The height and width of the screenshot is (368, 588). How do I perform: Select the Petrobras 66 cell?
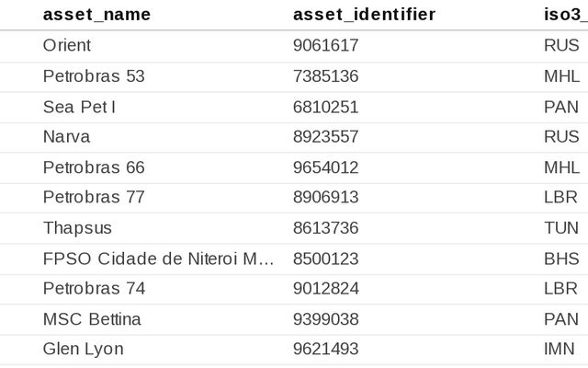click(94, 167)
